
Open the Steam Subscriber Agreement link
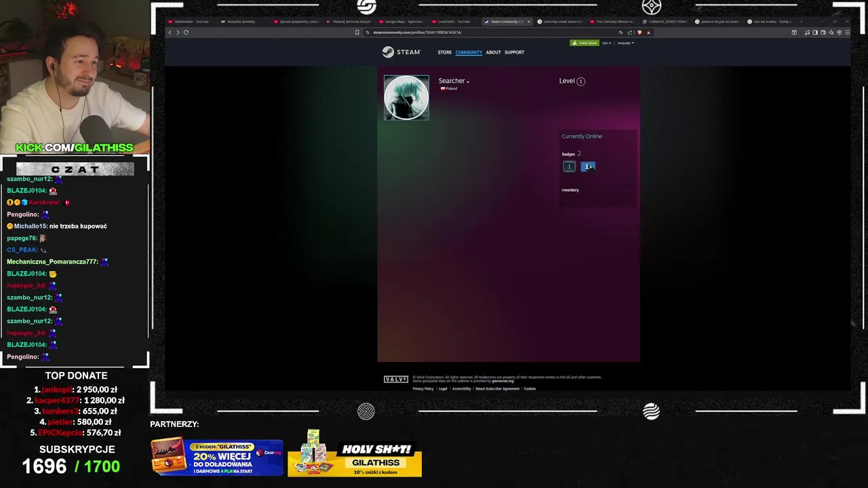point(497,389)
